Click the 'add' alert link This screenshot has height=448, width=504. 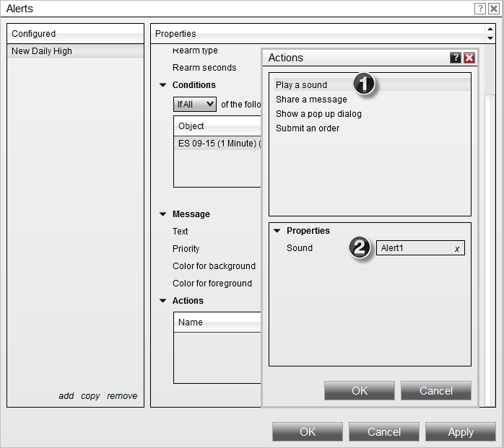coord(66,396)
